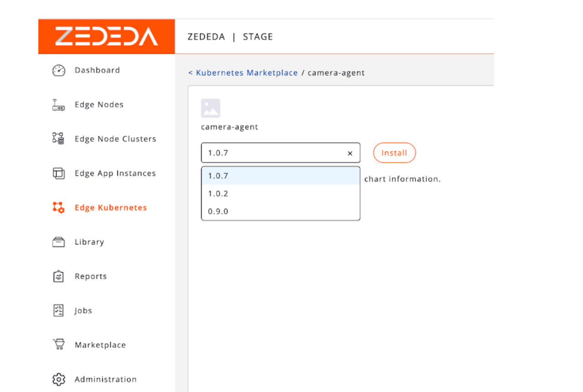Click the Dashboard gauge icon
Viewport: 583px width, 392px height.
[58, 70]
